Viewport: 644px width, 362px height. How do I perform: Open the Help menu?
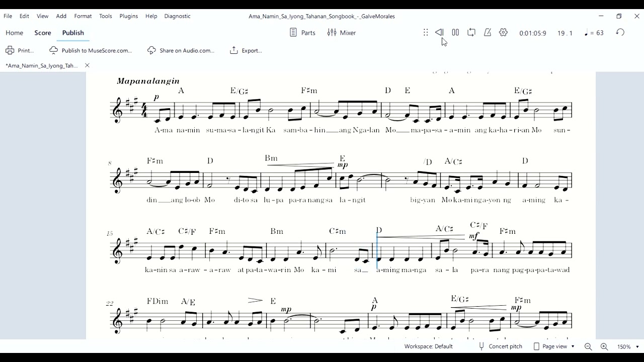151,16
